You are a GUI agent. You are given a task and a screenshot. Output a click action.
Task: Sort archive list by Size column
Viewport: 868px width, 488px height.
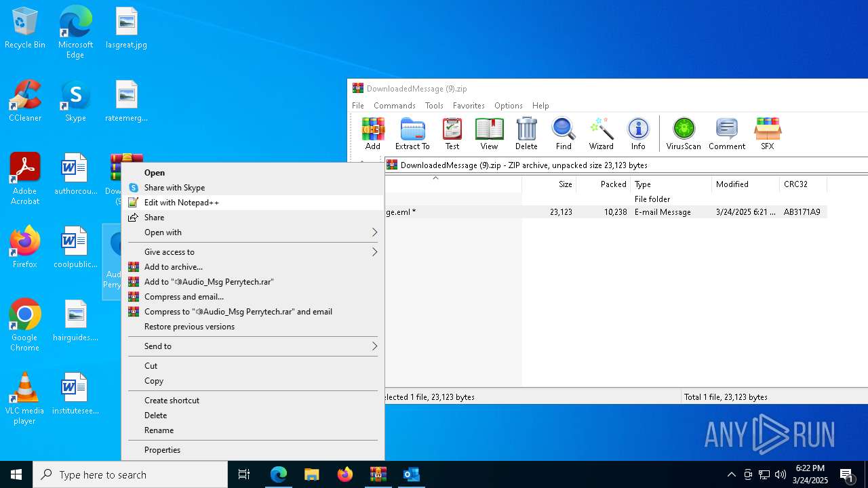point(549,184)
